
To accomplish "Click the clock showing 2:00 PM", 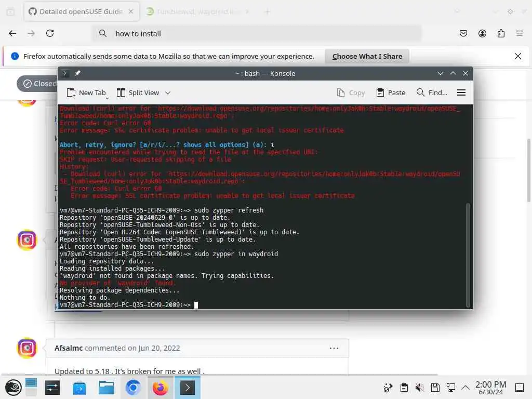I will coord(490,388).
